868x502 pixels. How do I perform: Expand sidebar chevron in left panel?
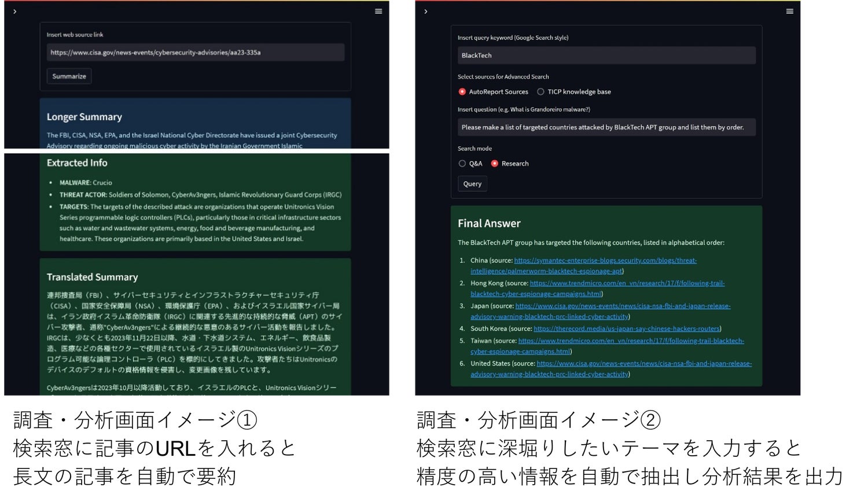[15, 12]
